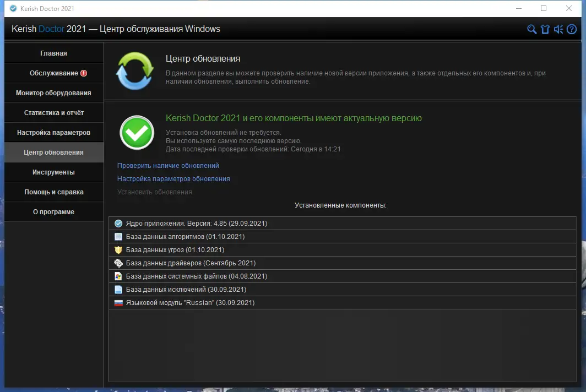Mute sounds with the speaker icon
The width and height of the screenshot is (586, 392).
click(x=558, y=29)
